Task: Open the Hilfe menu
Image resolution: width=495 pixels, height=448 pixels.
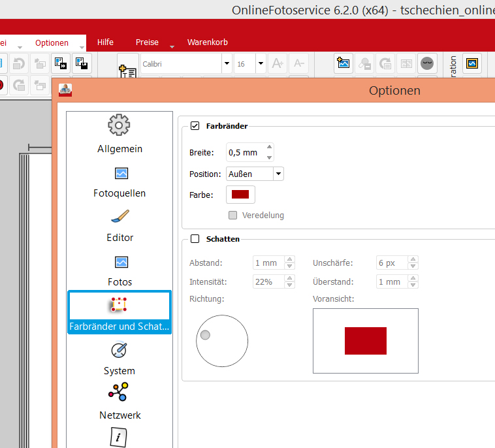Action: pyautogui.click(x=105, y=42)
